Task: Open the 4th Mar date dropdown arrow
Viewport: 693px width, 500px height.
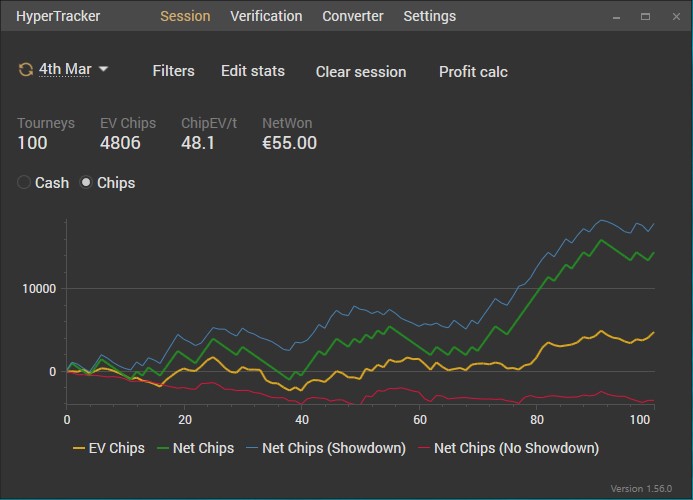Action: (x=103, y=69)
